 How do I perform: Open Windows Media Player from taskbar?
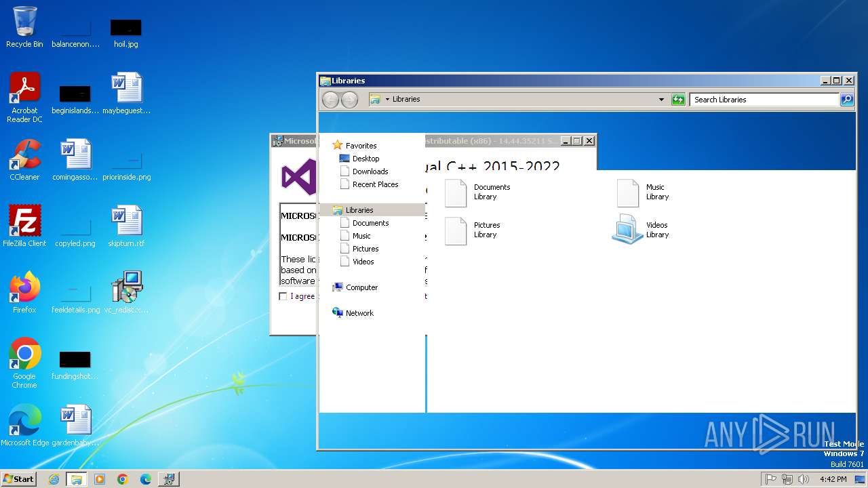tap(100, 479)
